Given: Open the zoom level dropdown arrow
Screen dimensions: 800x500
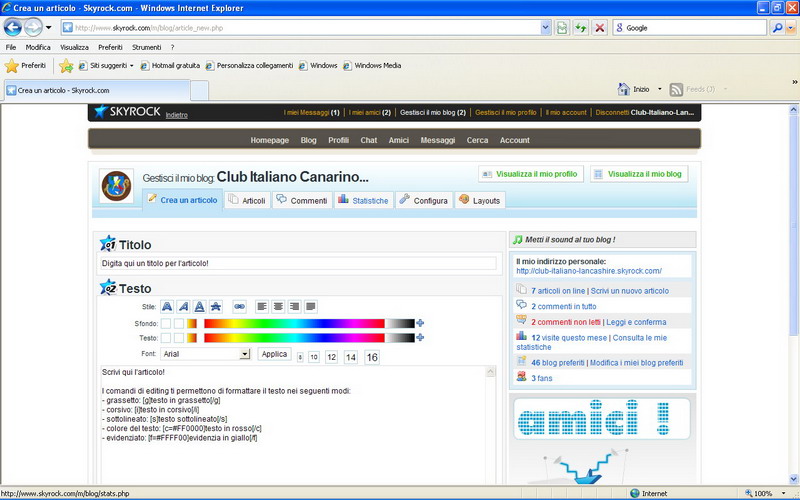Looking at the screenshot, I should coord(784,493).
